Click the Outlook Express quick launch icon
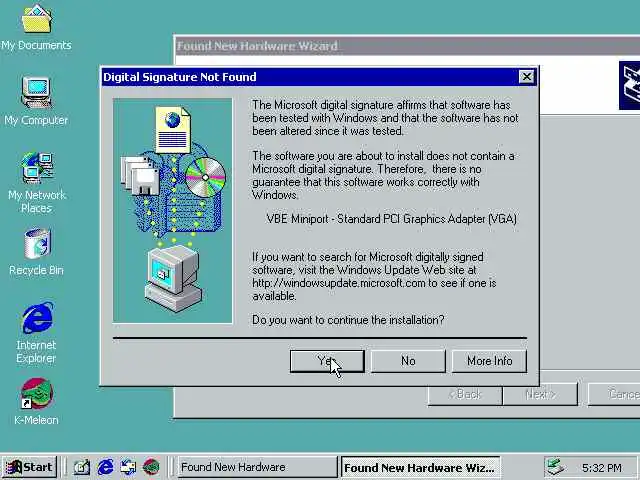640x480 pixels. click(x=128, y=467)
